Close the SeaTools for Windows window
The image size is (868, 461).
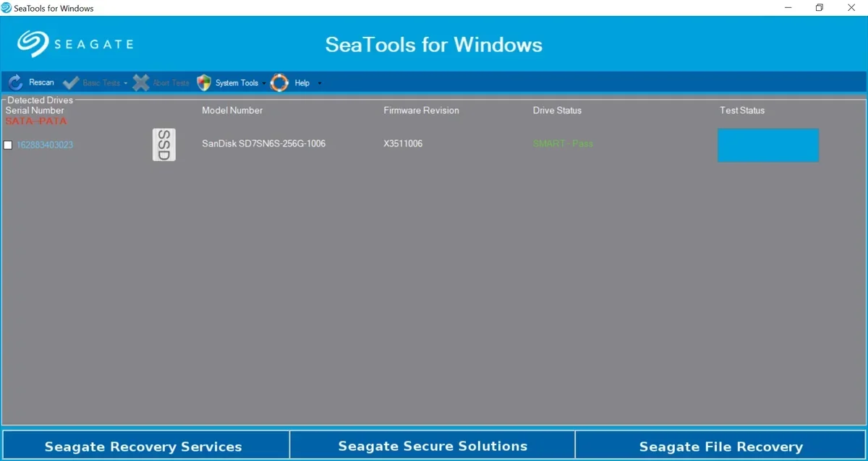852,8
